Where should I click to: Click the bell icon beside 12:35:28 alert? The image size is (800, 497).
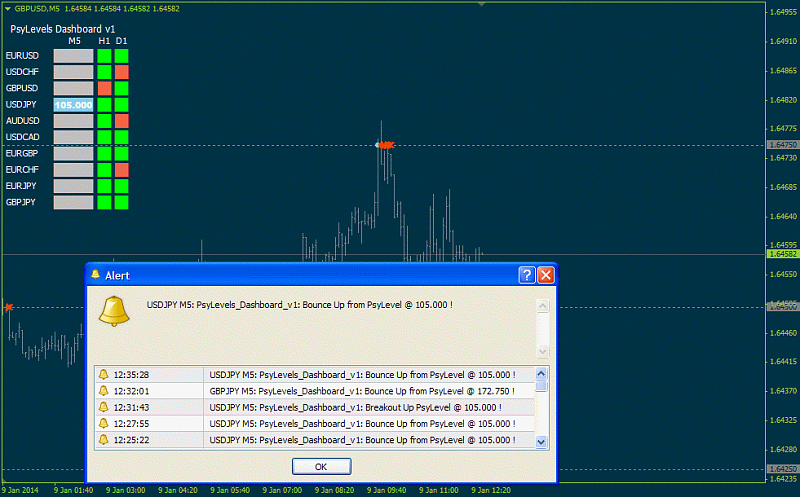pyautogui.click(x=102, y=374)
